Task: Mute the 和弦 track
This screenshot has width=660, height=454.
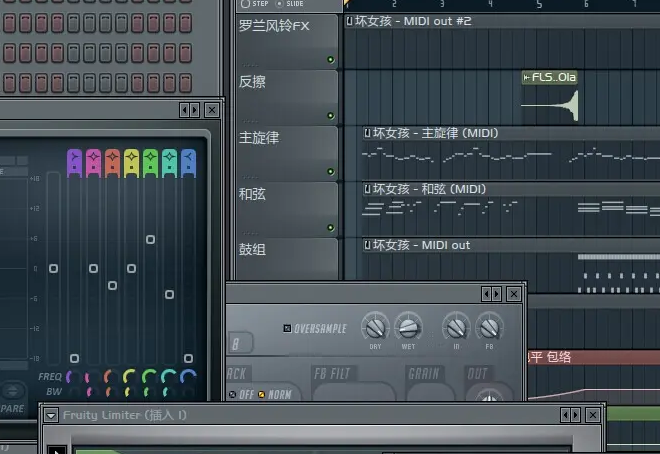Action: click(330, 228)
